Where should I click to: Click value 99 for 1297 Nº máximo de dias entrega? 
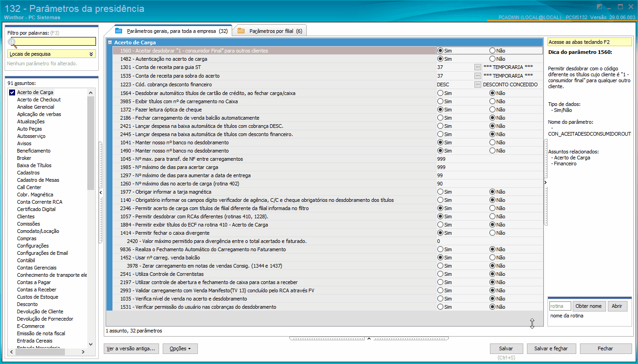point(440,175)
